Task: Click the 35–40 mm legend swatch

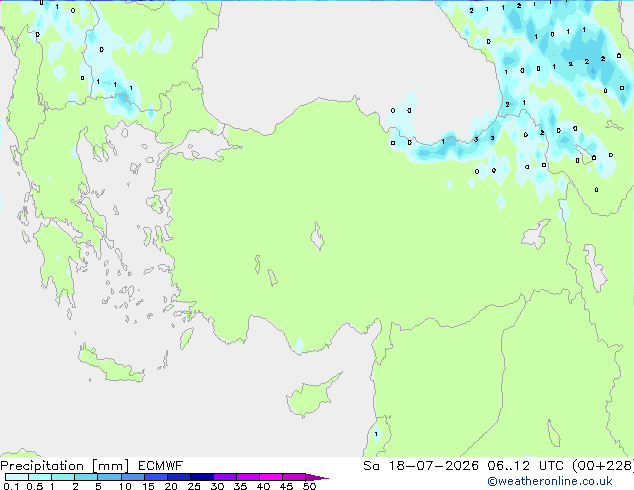Action: coord(247,477)
